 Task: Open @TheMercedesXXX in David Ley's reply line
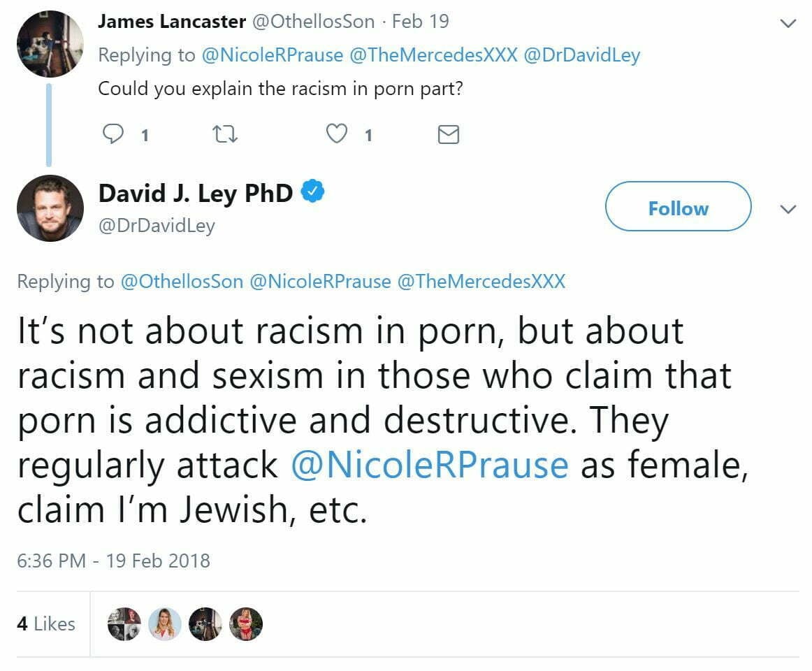(x=481, y=282)
